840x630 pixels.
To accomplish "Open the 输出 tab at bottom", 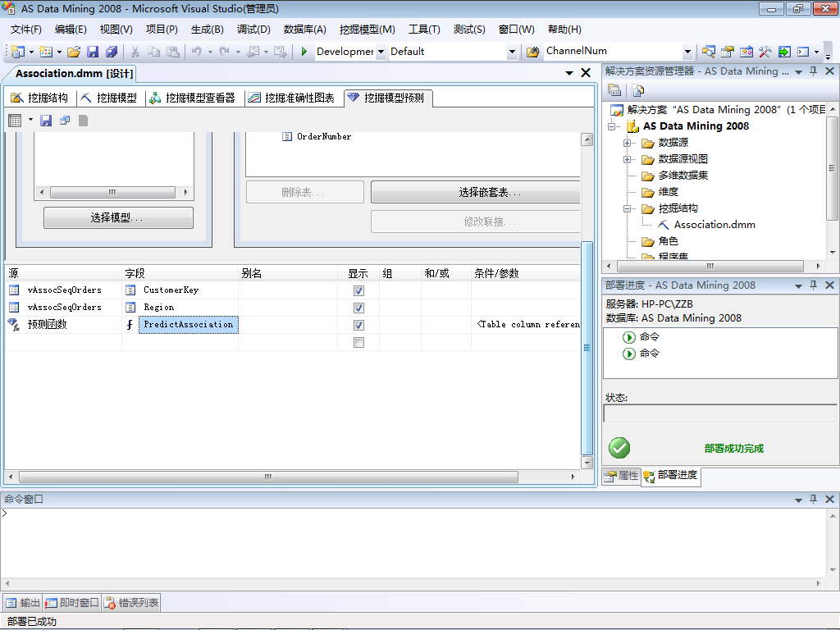I will pyautogui.click(x=23, y=603).
